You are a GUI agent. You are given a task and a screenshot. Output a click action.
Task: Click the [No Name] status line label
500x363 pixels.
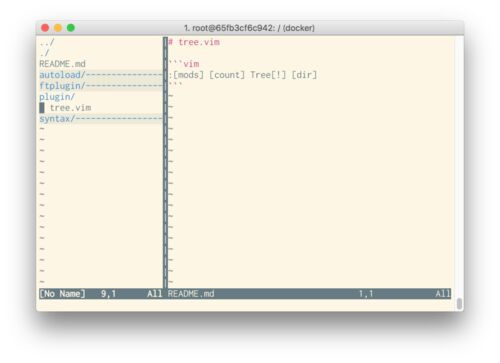coord(62,294)
